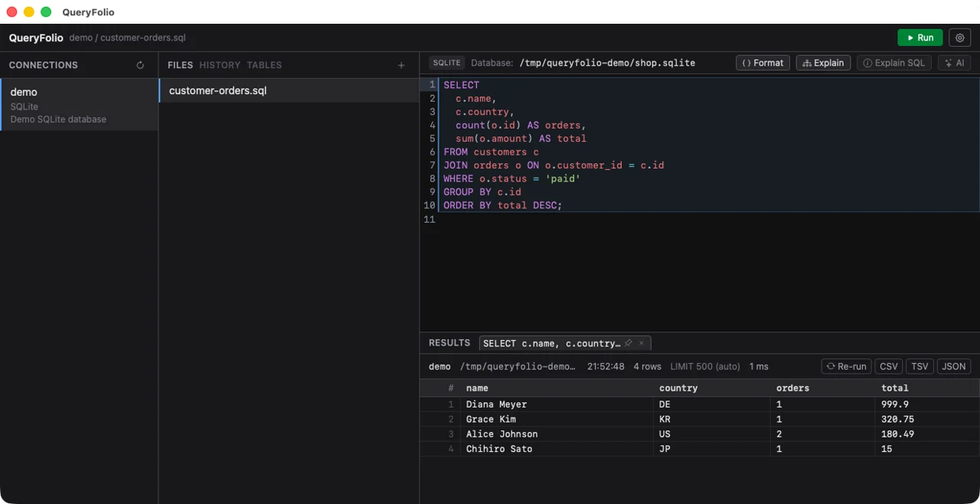Click the CONNECTIONS panel header

click(44, 65)
